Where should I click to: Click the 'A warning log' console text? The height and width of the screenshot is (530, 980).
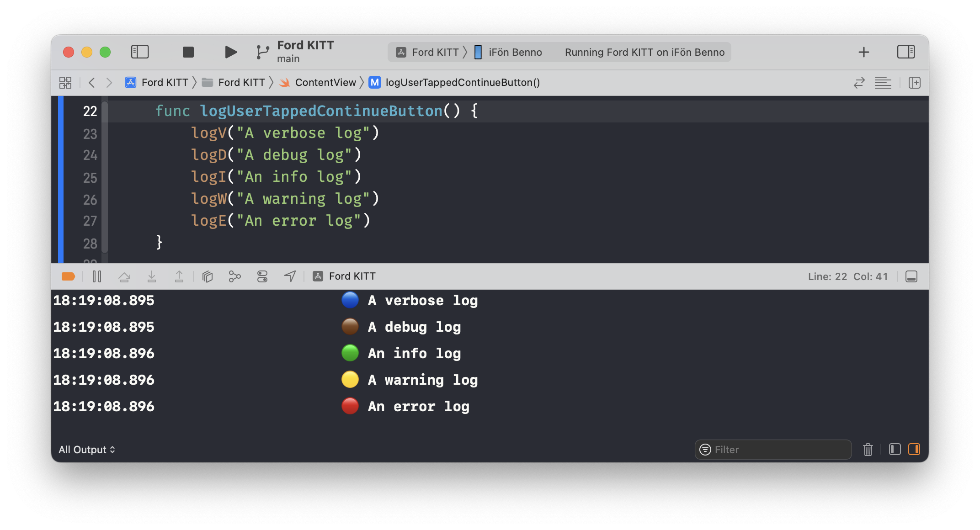click(x=423, y=380)
